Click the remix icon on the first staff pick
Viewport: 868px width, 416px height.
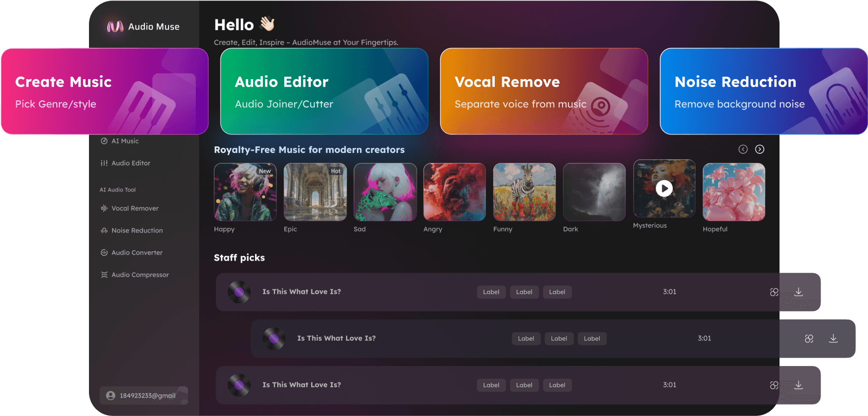click(774, 292)
